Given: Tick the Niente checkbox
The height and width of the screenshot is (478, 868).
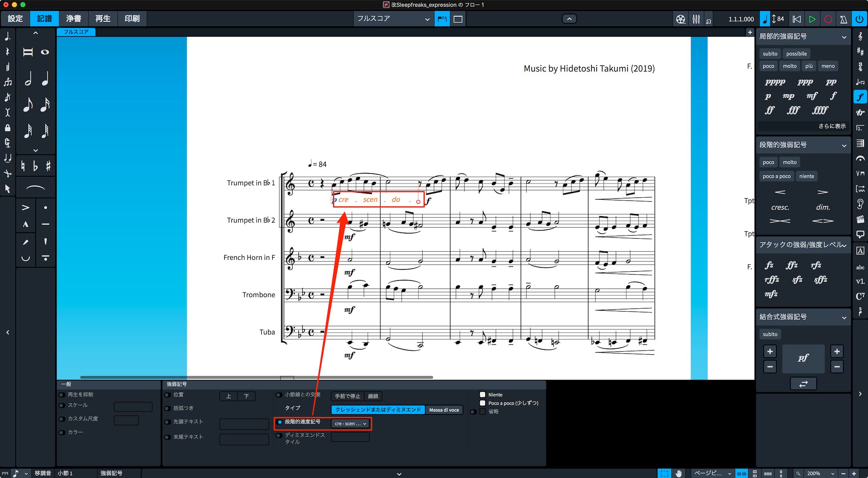Looking at the screenshot, I should pos(483,395).
